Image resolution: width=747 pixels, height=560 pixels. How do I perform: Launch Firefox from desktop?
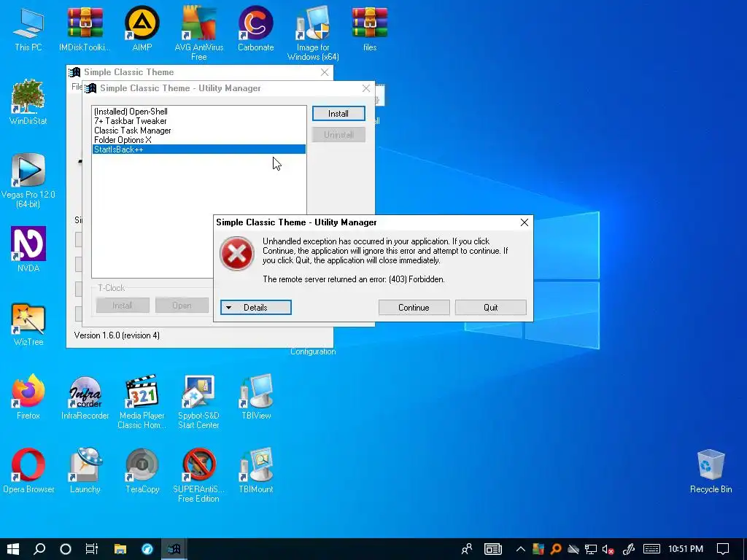28,396
